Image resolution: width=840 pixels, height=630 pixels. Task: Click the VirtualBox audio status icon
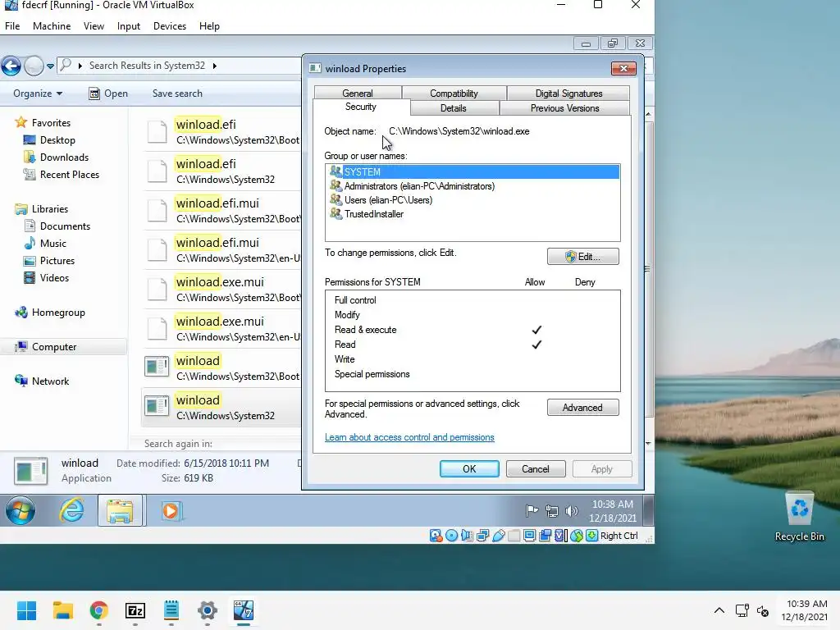coord(467,536)
